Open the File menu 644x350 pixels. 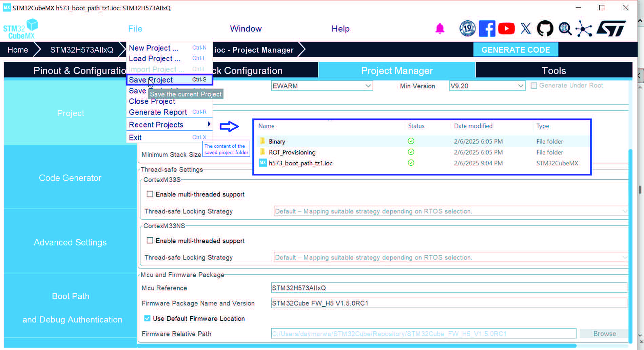[135, 29]
